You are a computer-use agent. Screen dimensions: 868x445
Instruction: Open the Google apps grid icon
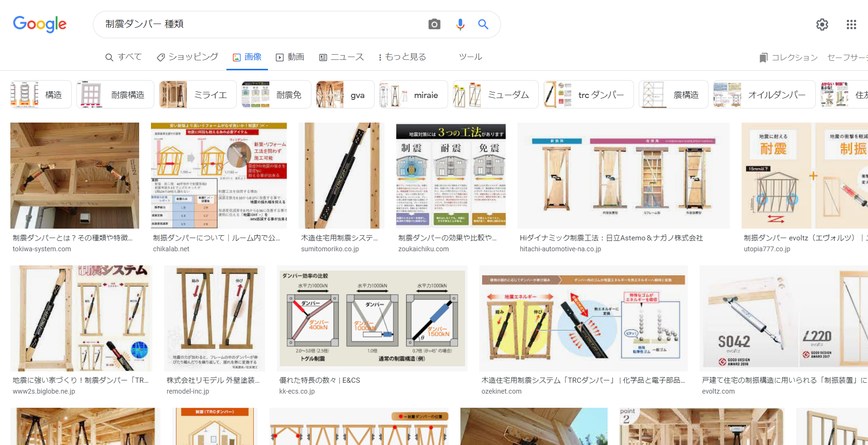point(851,25)
